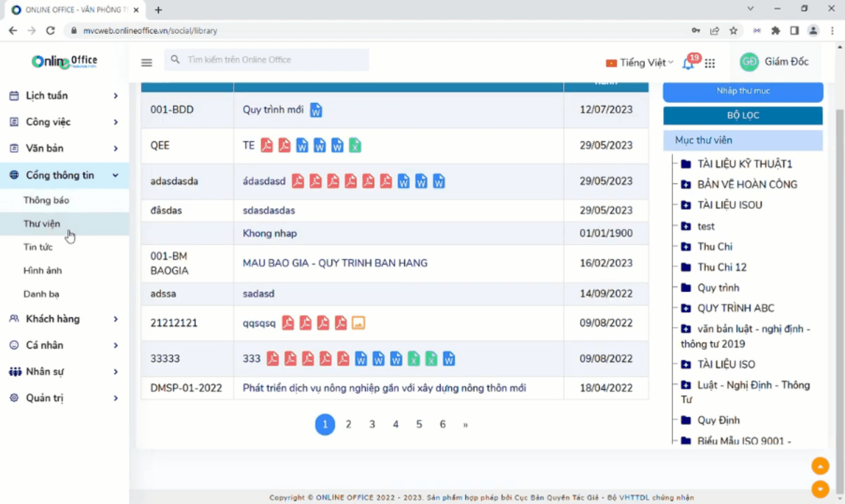Click the orange scroll-up arrow button
This screenshot has width=845, height=504.
tap(820, 466)
